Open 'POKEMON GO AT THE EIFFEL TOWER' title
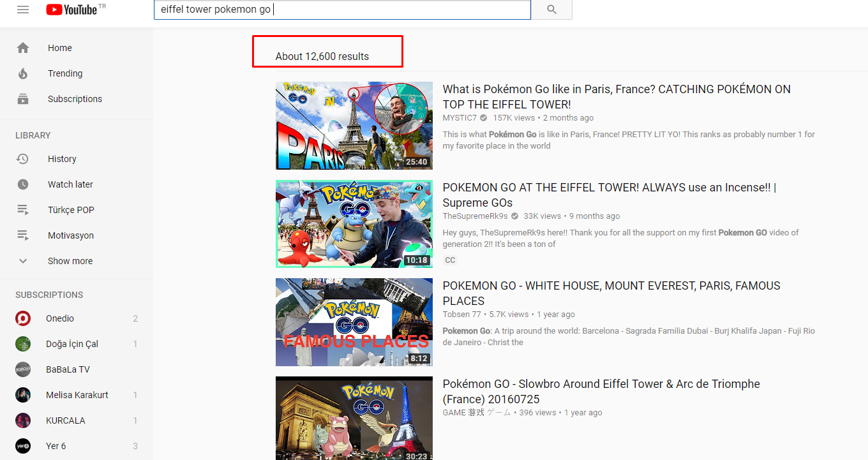This screenshot has height=460, width=868. pos(610,195)
